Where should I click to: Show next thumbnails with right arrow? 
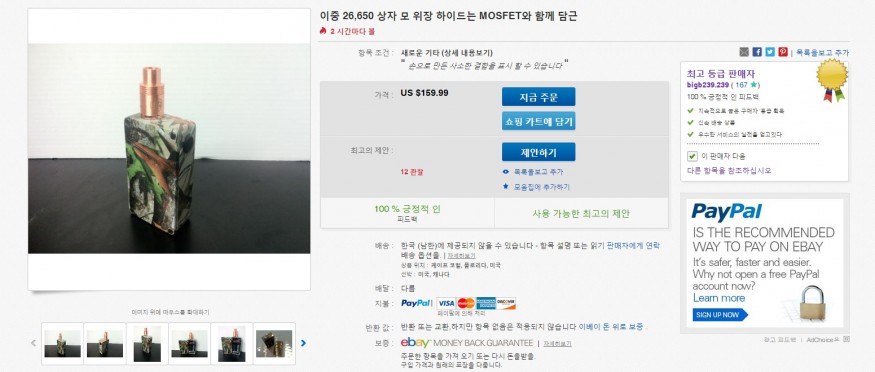[304, 343]
